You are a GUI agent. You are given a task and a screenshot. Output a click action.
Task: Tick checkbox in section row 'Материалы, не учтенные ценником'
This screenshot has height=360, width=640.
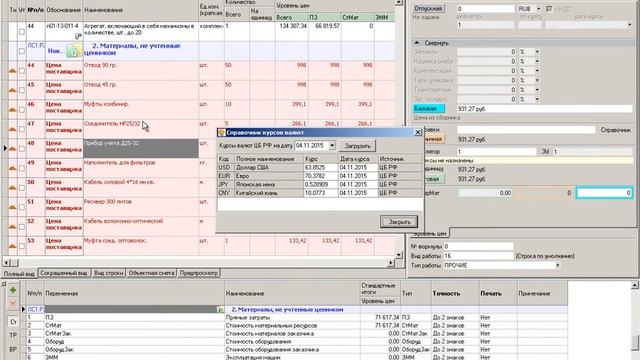coord(22,51)
